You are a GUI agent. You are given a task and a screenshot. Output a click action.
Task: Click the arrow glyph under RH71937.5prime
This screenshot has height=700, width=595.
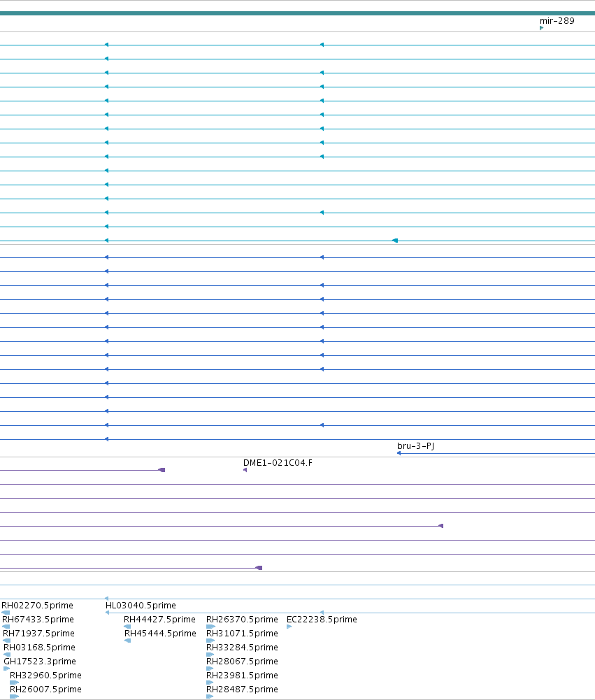[7, 641]
